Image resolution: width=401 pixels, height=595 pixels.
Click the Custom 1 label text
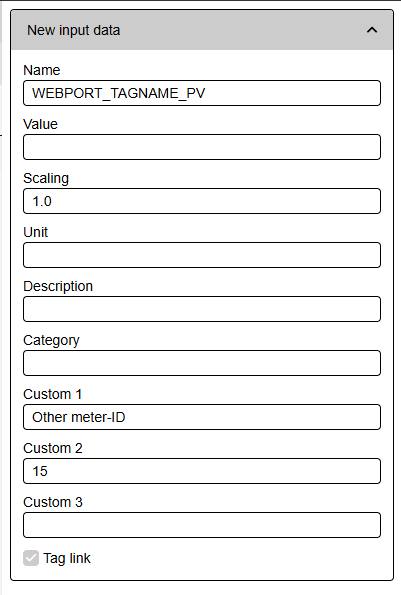click(x=53, y=394)
